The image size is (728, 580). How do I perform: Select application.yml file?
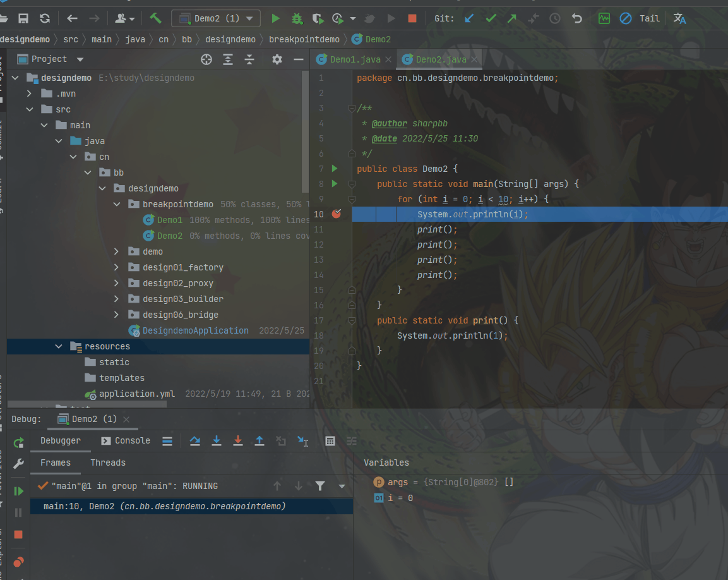point(137,394)
